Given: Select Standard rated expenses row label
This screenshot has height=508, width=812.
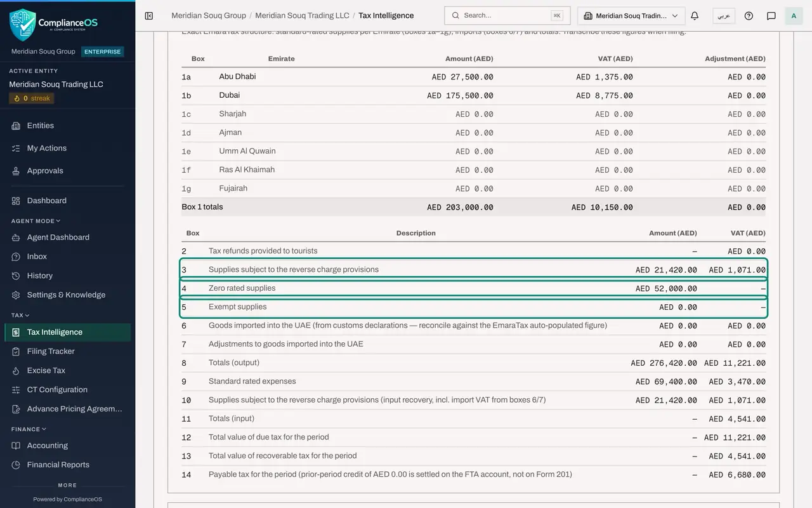Looking at the screenshot, I should [252, 382].
